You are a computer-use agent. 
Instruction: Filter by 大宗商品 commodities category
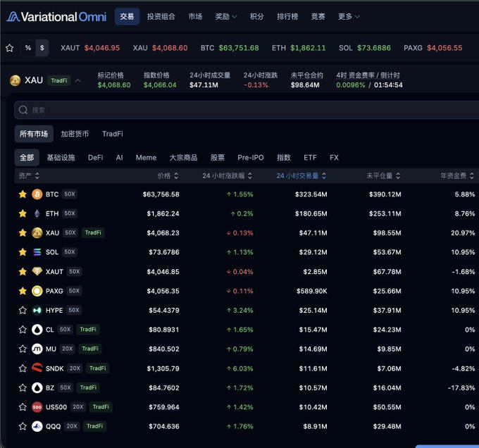tap(183, 158)
